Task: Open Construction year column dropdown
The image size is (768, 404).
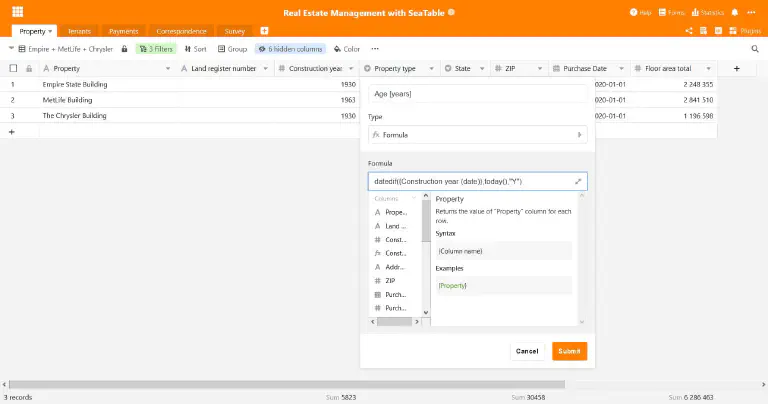Action: 351,69
